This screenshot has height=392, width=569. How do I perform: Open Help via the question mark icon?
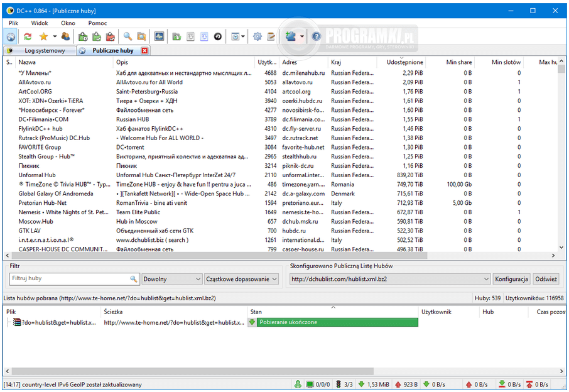pyautogui.click(x=317, y=36)
